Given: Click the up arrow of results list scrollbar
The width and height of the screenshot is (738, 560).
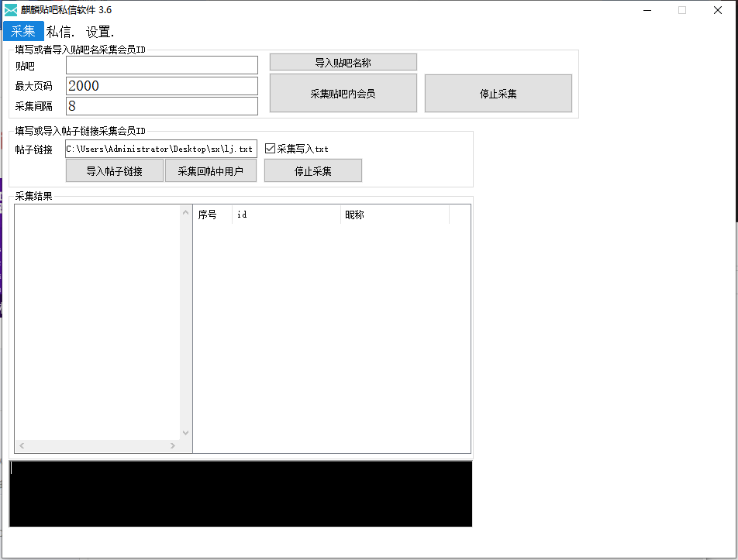Looking at the screenshot, I should (186, 212).
